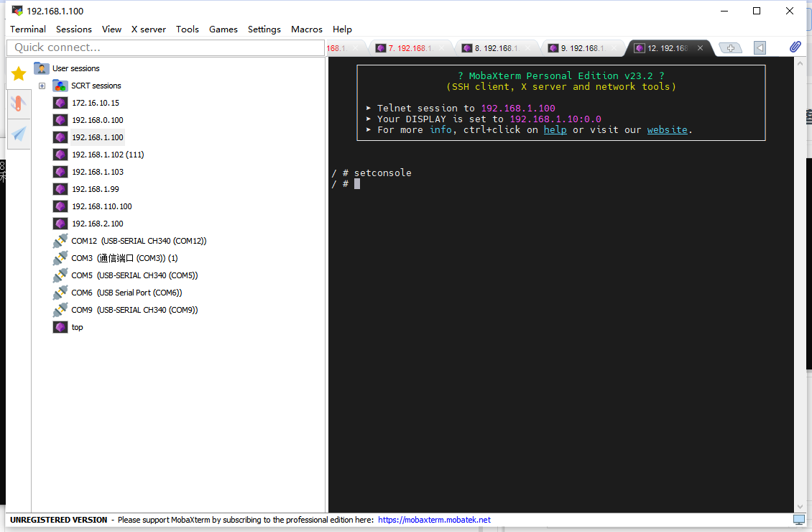812x532 pixels.
Task: Open the Sessions menu
Action: pyautogui.click(x=73, y=29)
